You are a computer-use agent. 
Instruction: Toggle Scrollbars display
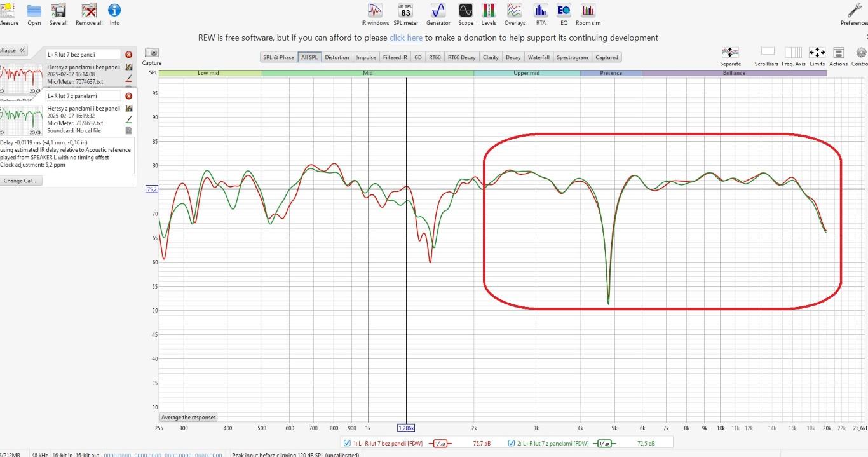tap(768, 51)
